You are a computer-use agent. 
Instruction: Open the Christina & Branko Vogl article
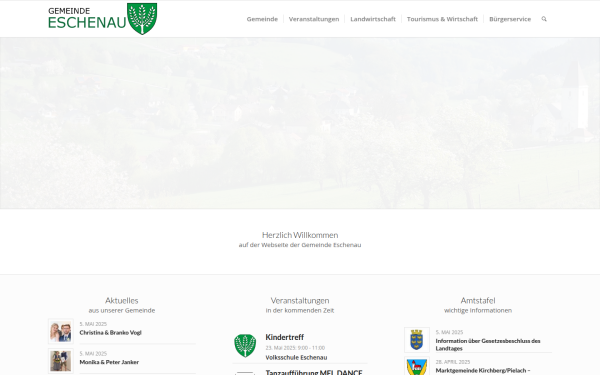[111, 333]
